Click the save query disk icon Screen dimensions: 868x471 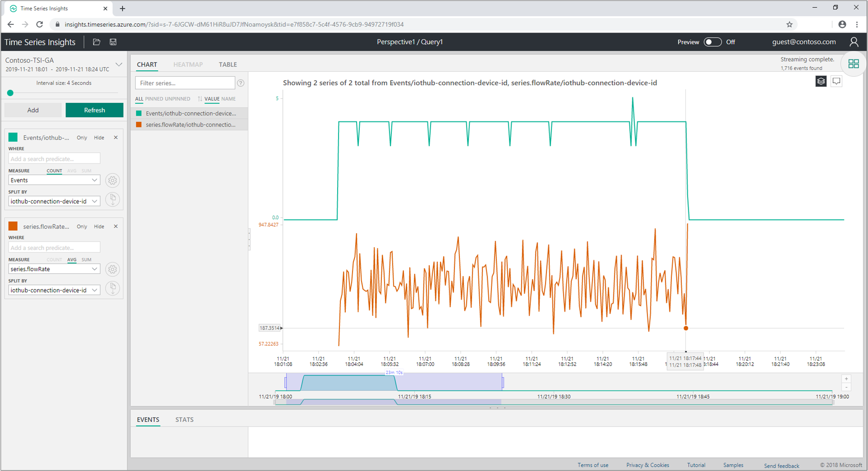click(113, 42)
